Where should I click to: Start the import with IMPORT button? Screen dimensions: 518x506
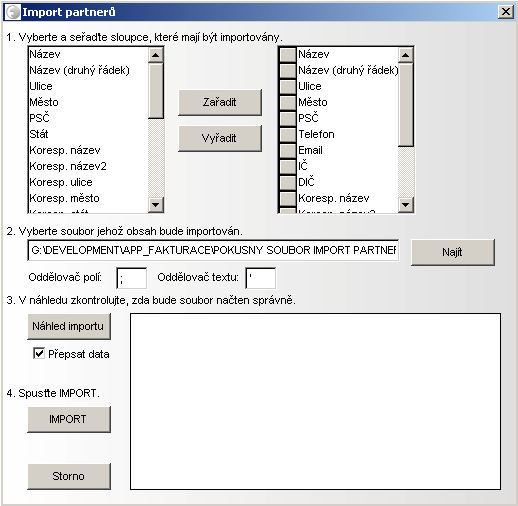(69, 419)
